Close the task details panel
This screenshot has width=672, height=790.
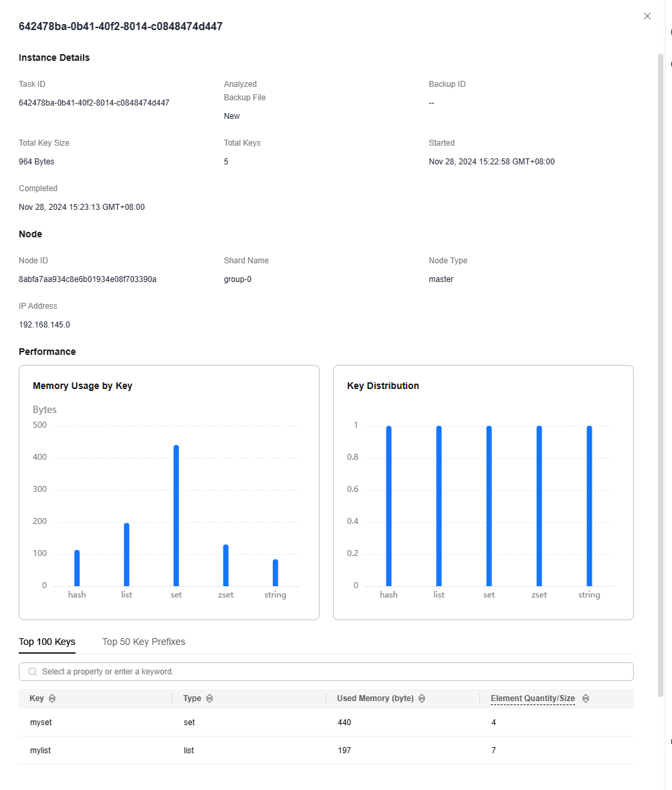[647, 16]
